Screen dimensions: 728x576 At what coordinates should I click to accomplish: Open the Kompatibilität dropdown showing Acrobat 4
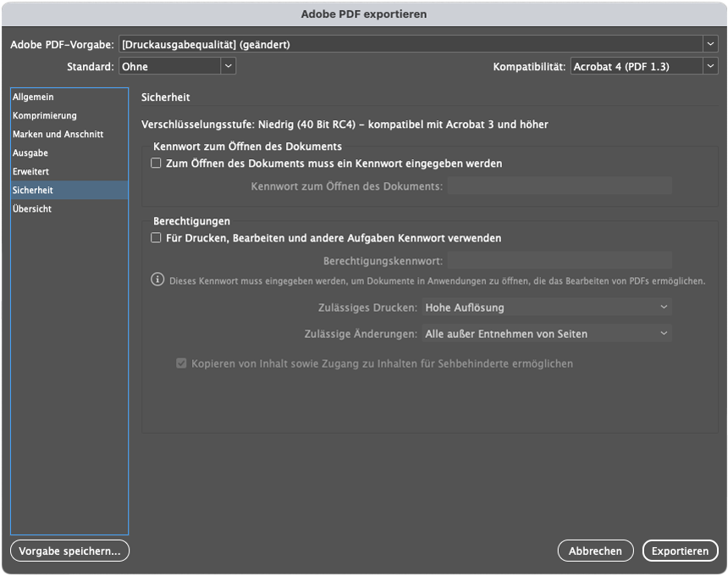710,66
